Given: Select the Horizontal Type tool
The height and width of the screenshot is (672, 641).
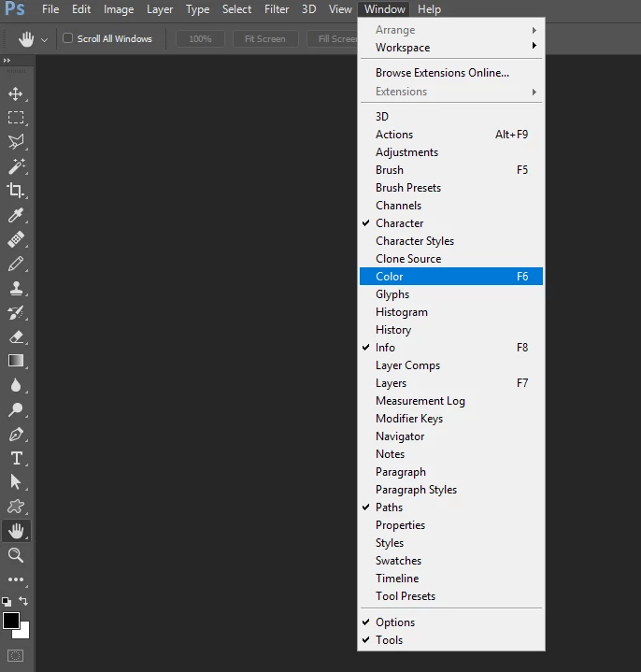Looking at the screenshot, I should 16,458.
